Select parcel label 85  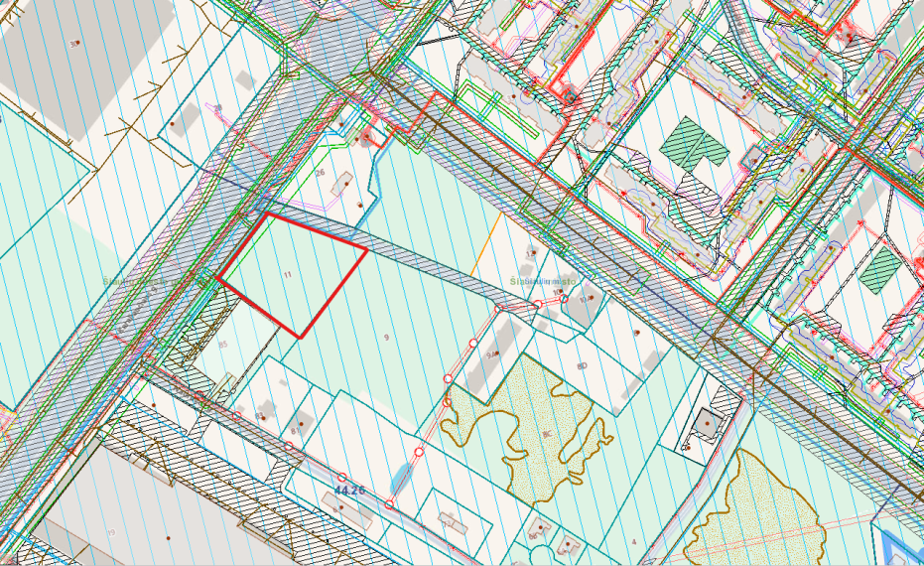(x=222, y=345)
